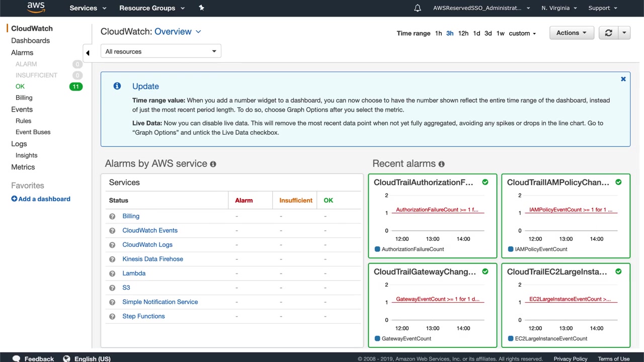
Task: Click the AWS logo
Action: 36,8
